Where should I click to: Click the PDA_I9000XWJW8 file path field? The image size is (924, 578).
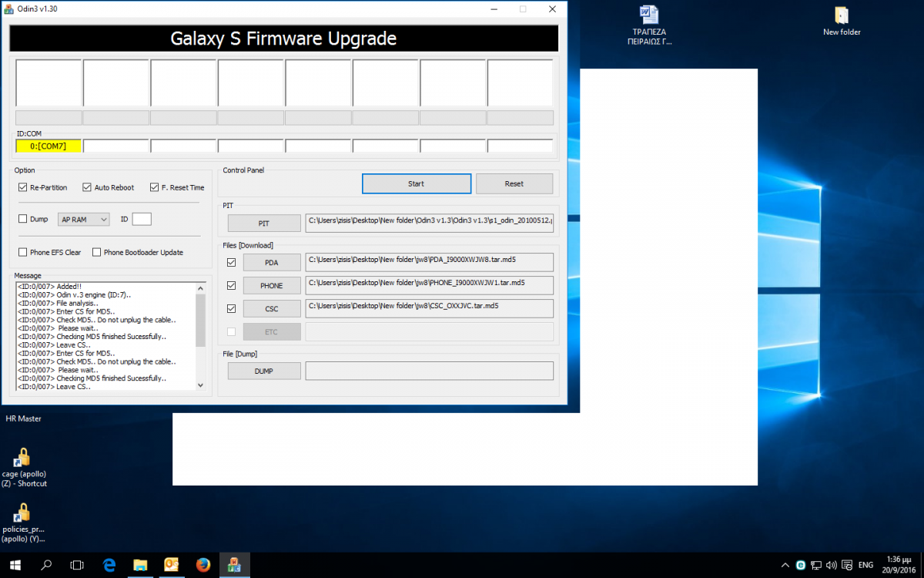point(430,263)
